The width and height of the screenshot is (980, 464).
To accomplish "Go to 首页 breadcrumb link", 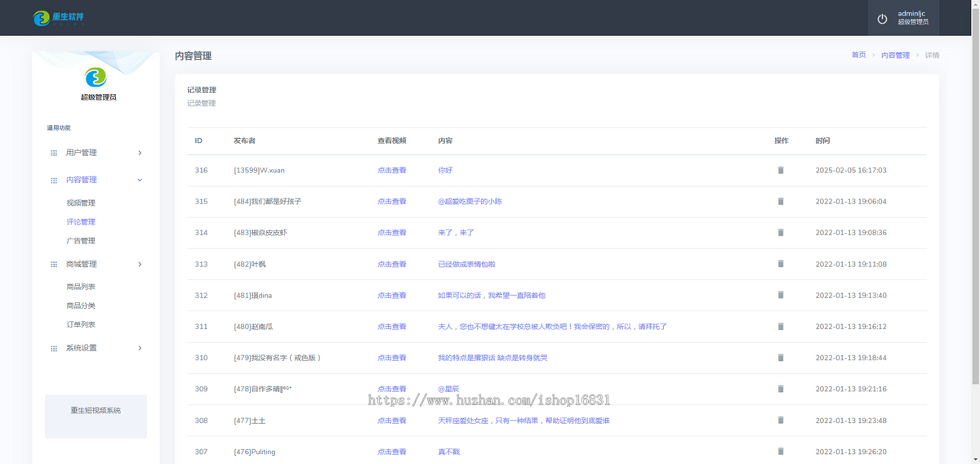I will (x=858, y=55).
